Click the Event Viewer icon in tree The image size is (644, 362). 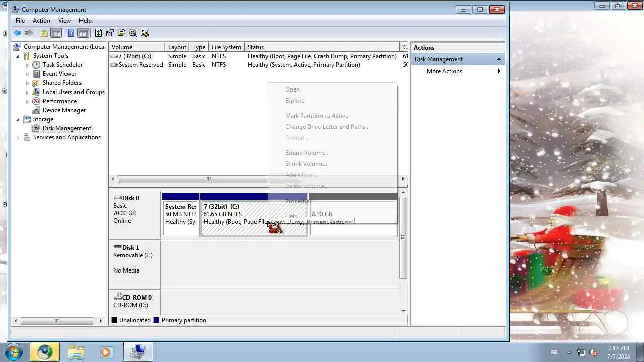[36, 74]
